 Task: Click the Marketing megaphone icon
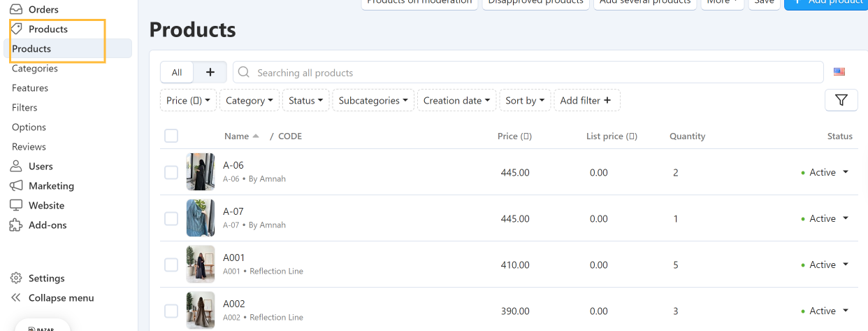(16, 186)
